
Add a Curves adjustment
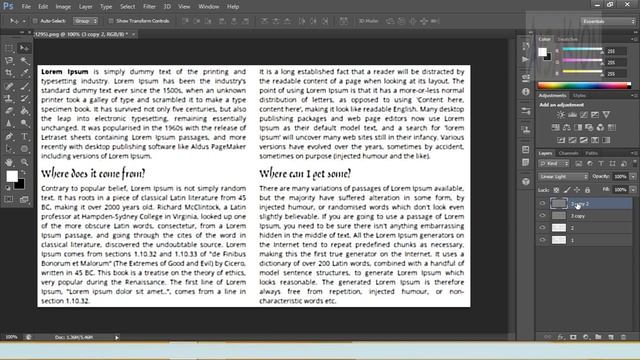(x=584, y=115)
